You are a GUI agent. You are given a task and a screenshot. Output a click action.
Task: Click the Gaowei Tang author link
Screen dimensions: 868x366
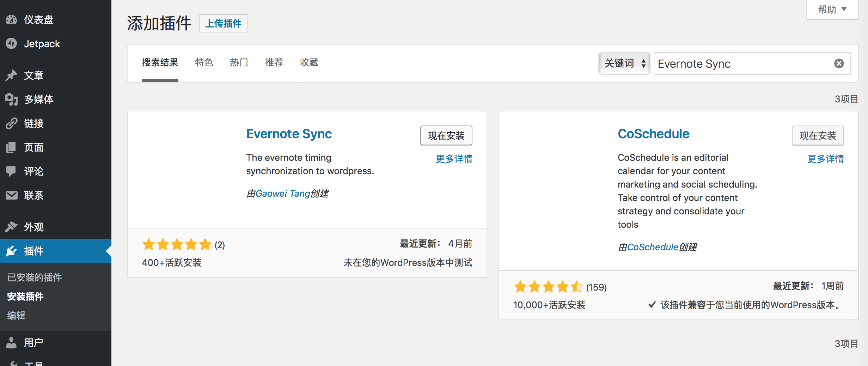(282, 194)
